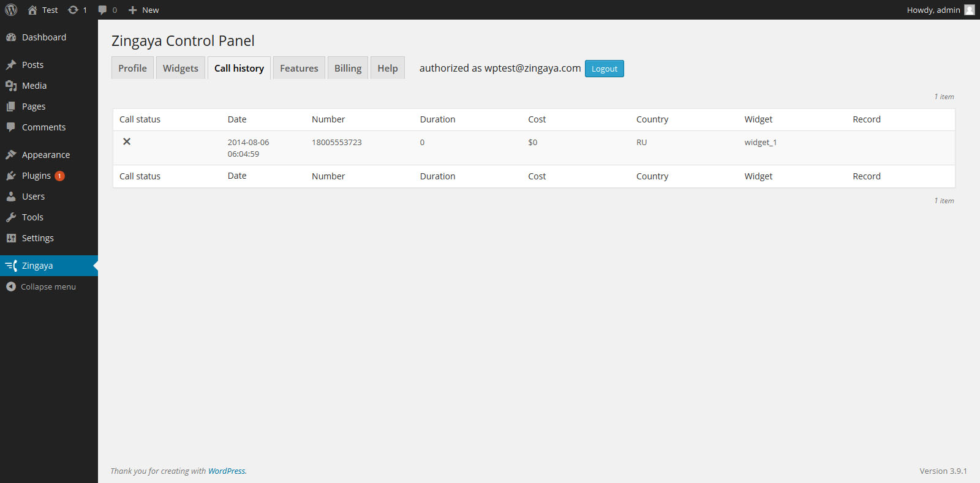Follow the WordPress footer link
This screenshot has width=980, height=483.
tap(227, 471)
